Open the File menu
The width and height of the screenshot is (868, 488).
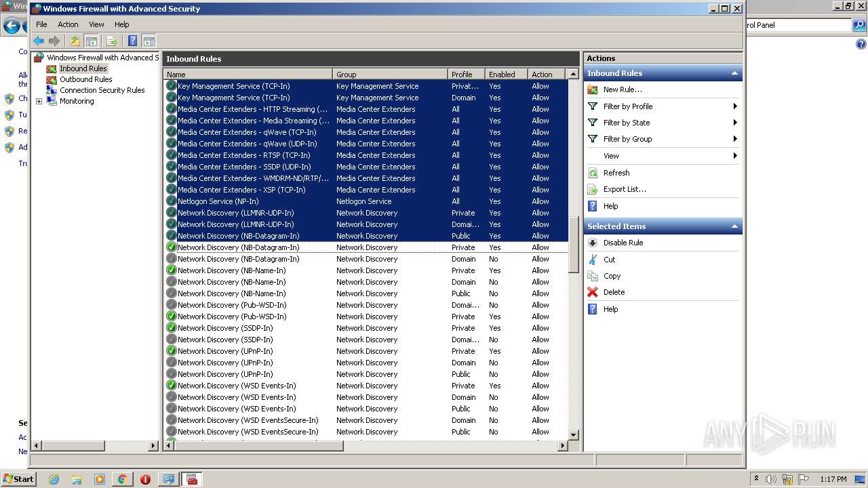point(41,24)
